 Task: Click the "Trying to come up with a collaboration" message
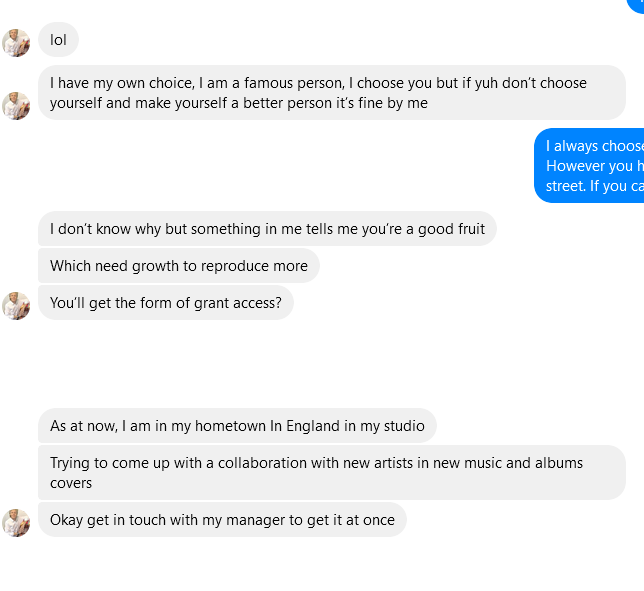coord(331,472)
